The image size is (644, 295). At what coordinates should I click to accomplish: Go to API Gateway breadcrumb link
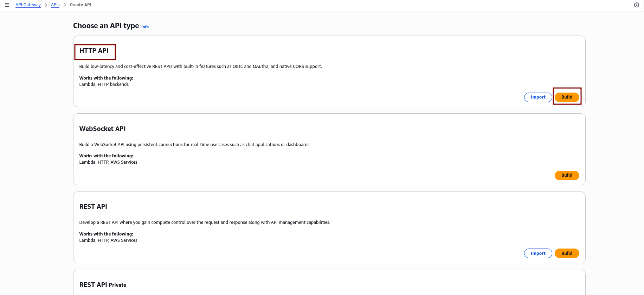pos(28,5)
